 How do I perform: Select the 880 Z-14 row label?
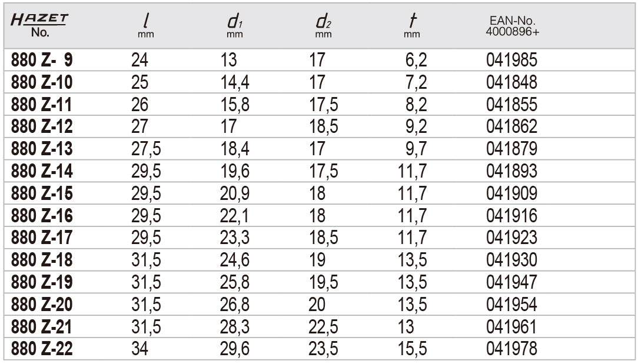tap(42, 171)
